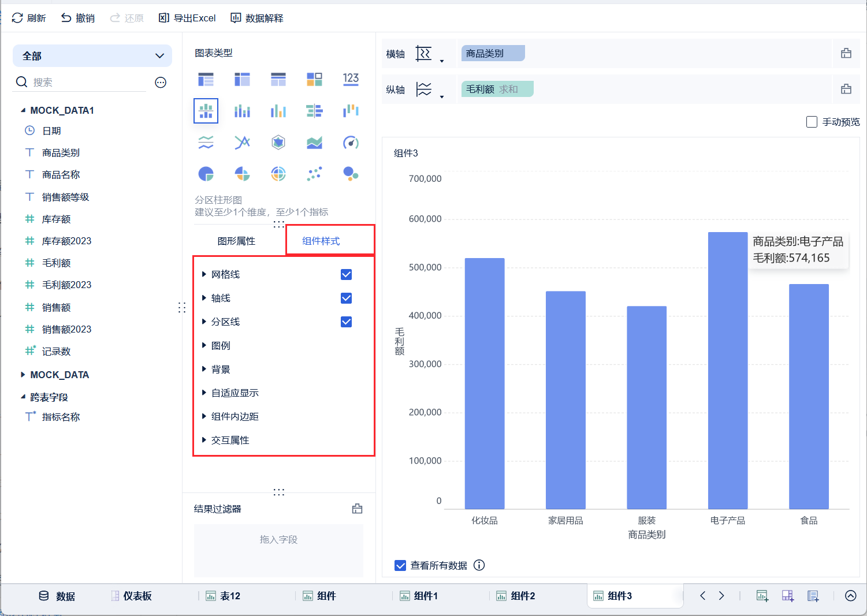
Task: Select the multi-colored column chart icon
Action: (x=278, y=111)
